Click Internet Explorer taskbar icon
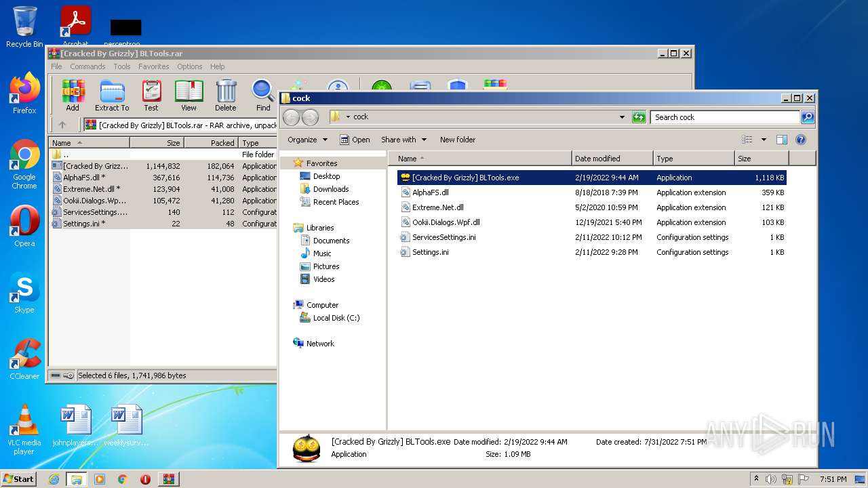Viewport: 868px width, 488px height. pyautogui.click(x=54, y=479)
